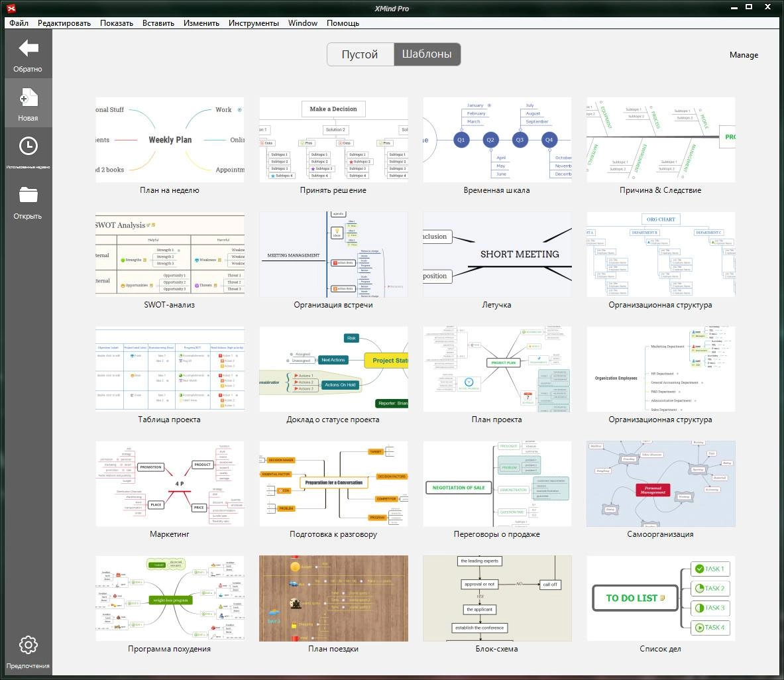The width and height of the screenshot is (784, 680).
Task: Click the План поездки caption
Action: (333, 648)
